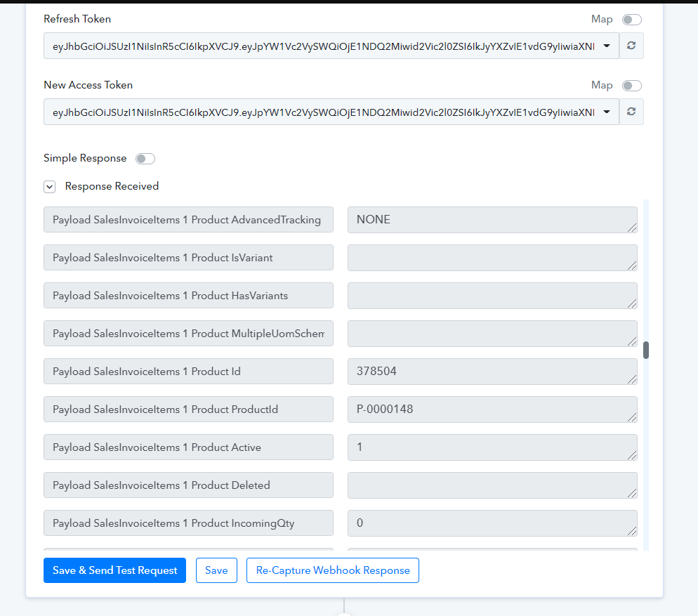The height and width of the screenshot is (616, 698).
Task: Click resize handle of Product IsVariant value box
Action: coord(632,266)
